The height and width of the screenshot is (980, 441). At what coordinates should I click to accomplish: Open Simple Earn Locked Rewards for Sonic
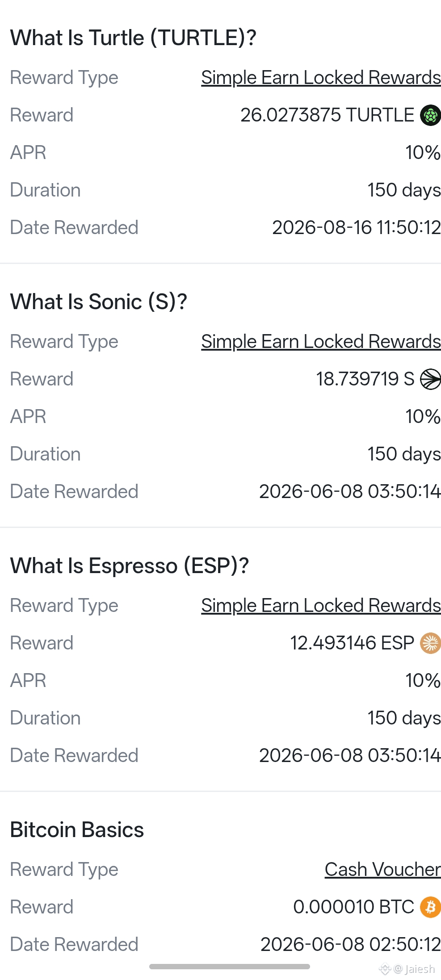321,342
